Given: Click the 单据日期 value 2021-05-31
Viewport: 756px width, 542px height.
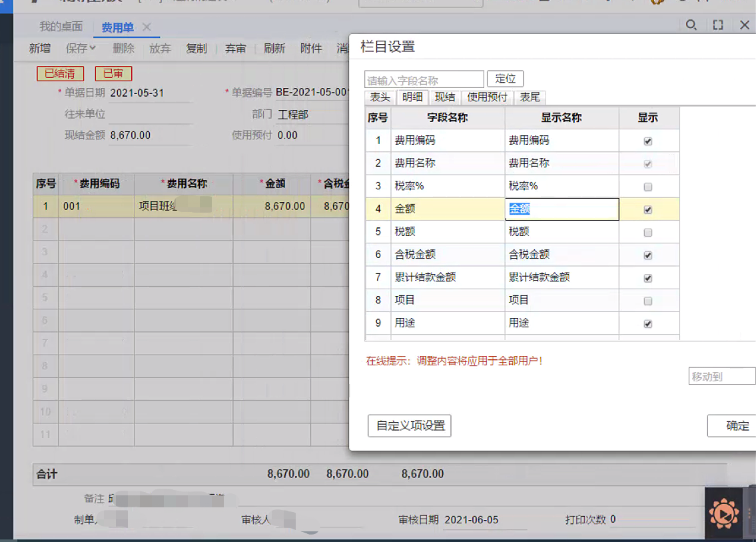Looking at the screenshot, I should (x=137, y=93).
